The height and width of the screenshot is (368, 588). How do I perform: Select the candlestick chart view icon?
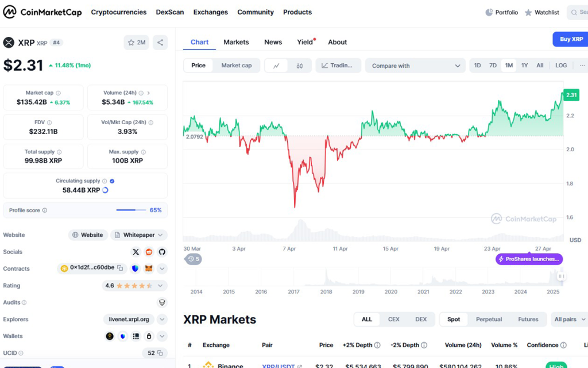pyautogui.click(x=299, y=66)
